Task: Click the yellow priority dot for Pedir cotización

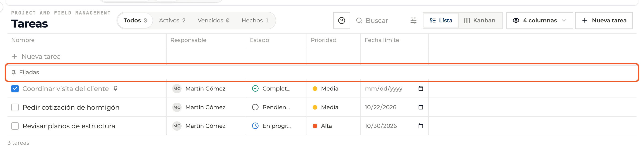Action: click(x=315, y=107)
